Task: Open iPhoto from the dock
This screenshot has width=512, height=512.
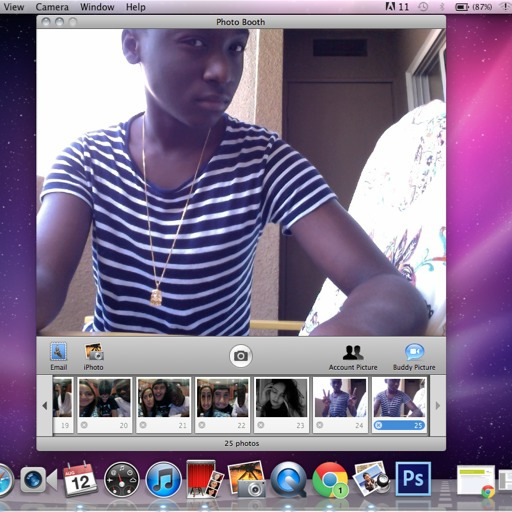Action: coord(247,479)
